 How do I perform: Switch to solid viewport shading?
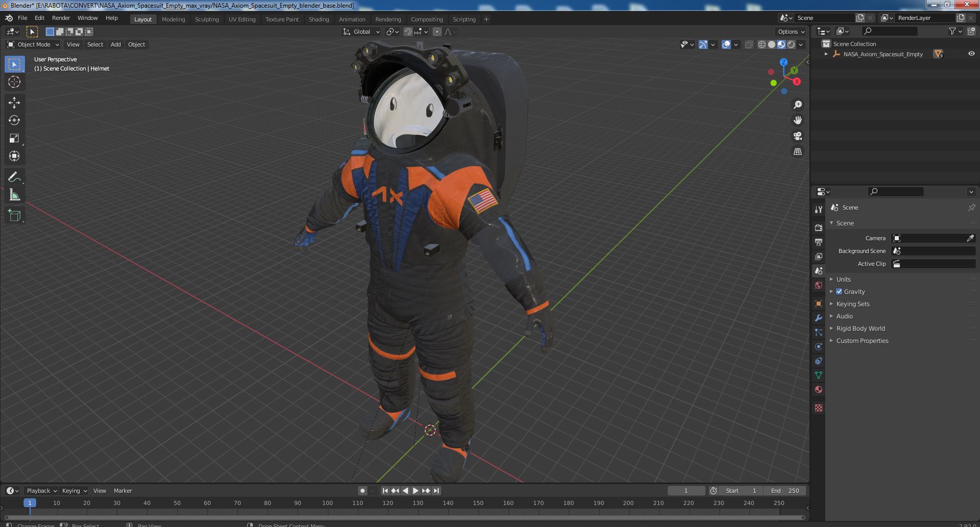772,44
